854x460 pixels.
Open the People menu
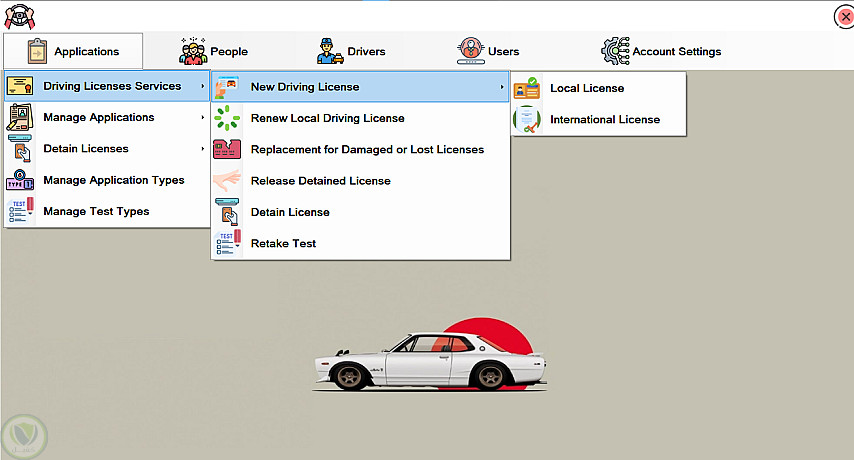[x=214, y=51]
